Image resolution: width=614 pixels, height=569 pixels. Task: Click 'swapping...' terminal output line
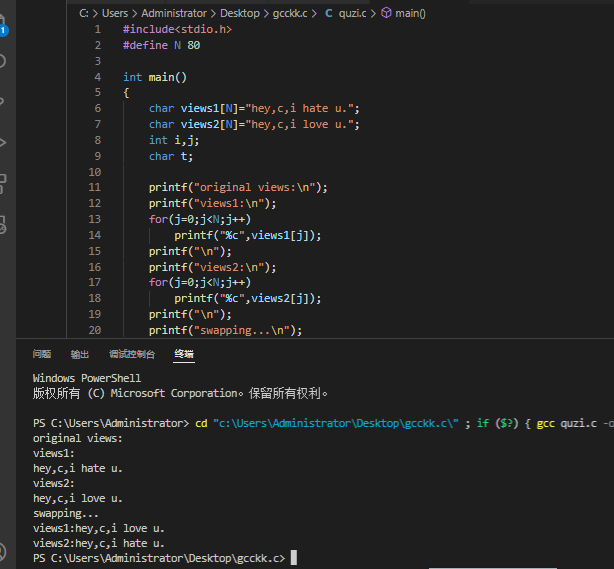66,513
